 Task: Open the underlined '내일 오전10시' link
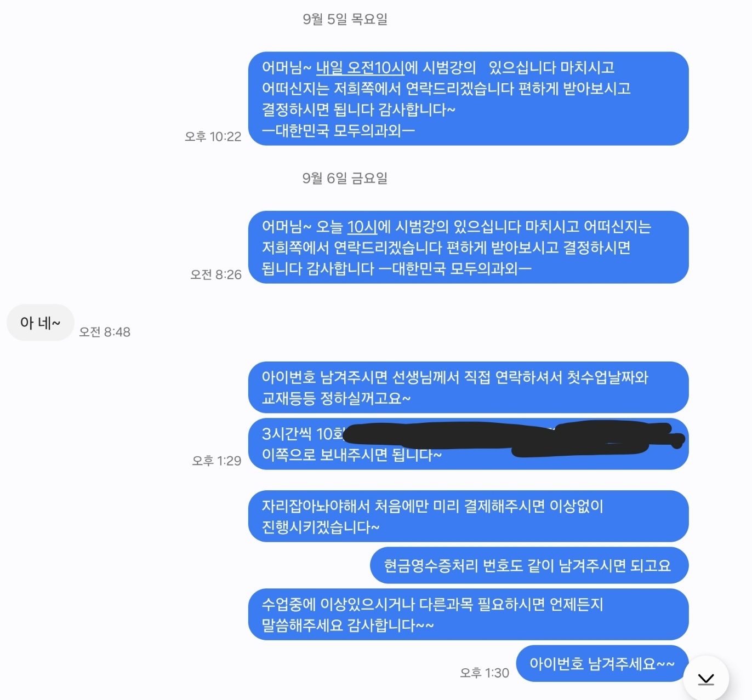point(360,68)
